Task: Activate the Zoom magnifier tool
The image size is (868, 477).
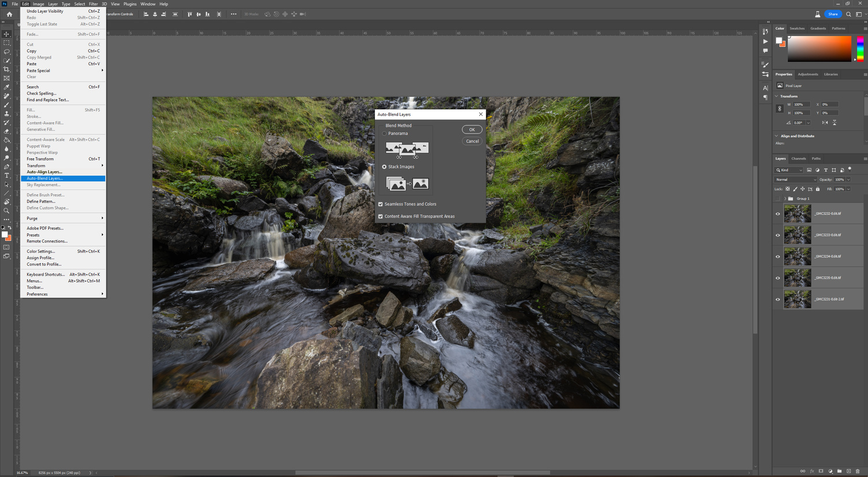Action: [x=6, y=211]
